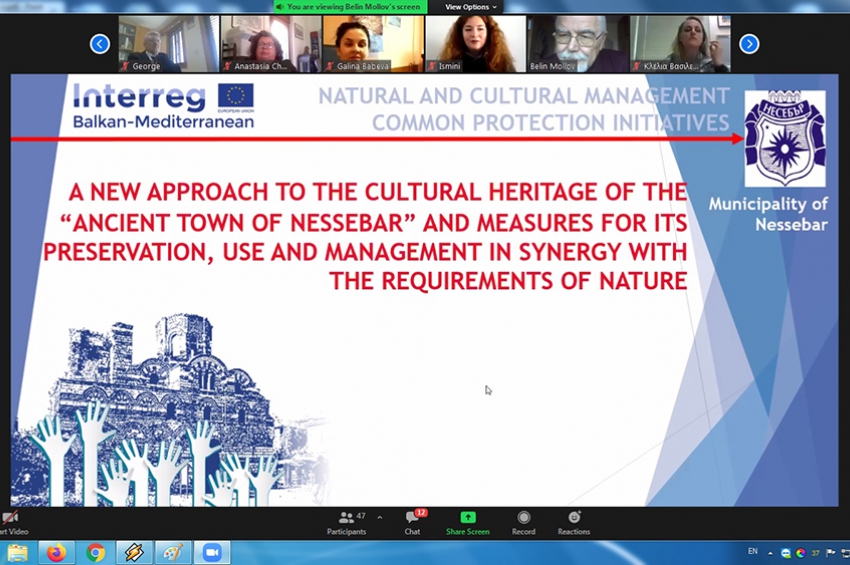Open the Participants panel

tap(346, 521)
